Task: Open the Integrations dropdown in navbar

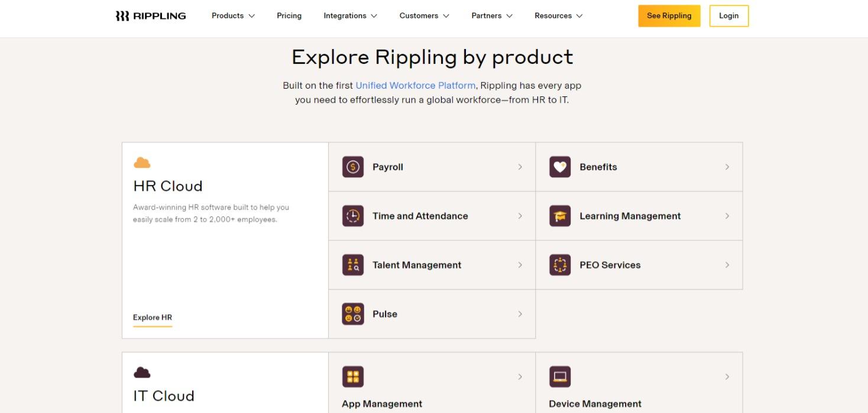Action: coord(350,16)
